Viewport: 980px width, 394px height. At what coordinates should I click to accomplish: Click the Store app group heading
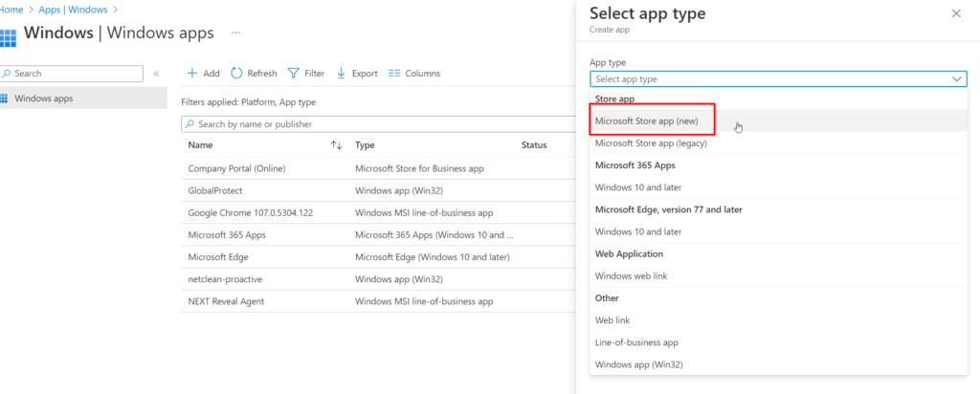click(x=615, y=98)
